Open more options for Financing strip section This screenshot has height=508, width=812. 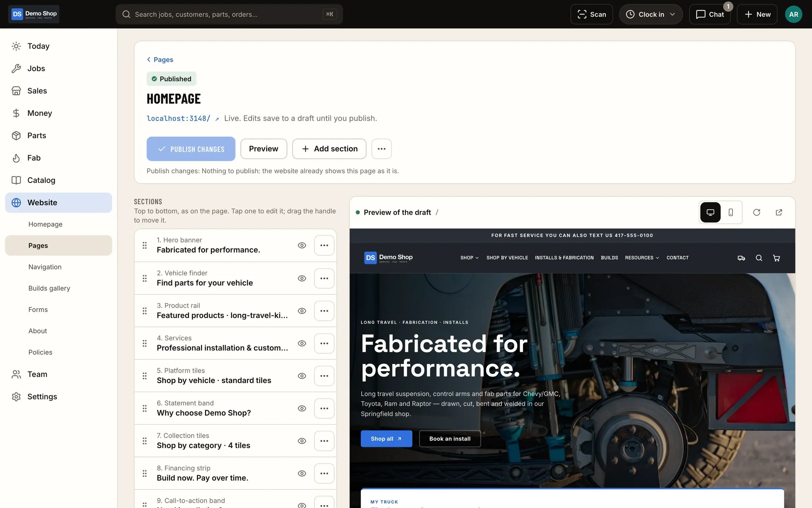[324, 473]
